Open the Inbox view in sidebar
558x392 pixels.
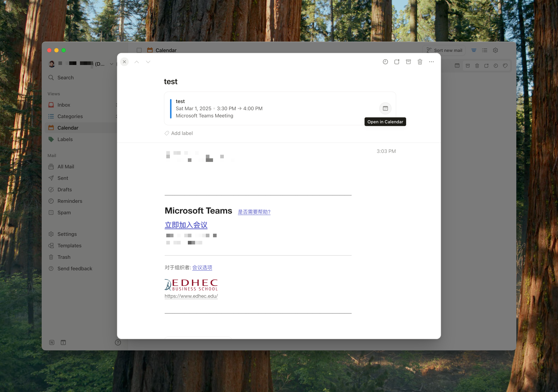click(x=64, y=105)
